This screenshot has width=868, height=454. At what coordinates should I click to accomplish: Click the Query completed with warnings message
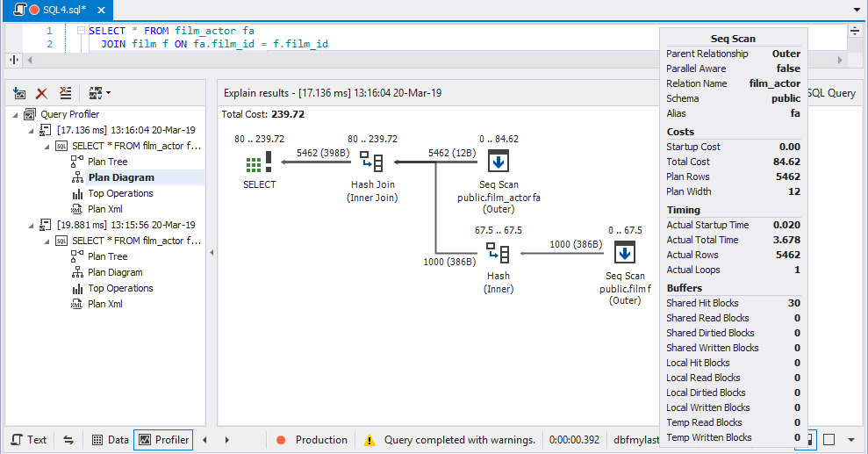point(460,440)
